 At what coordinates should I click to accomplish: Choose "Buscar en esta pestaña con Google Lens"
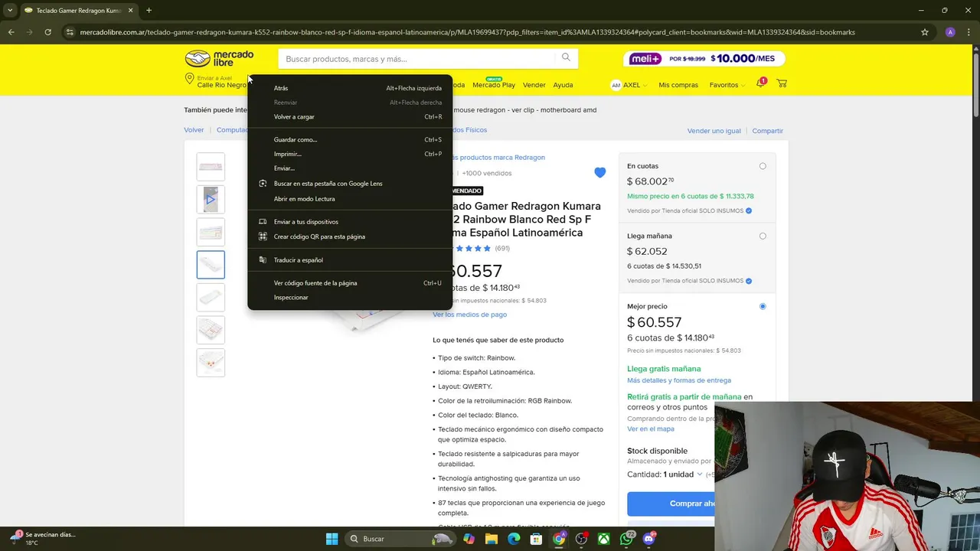tap(350, 184)
